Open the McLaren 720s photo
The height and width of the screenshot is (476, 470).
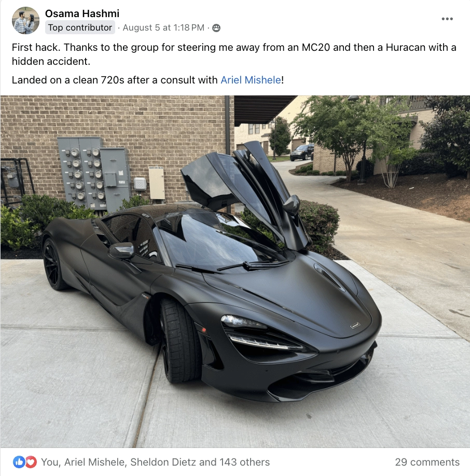click(235, 272)
